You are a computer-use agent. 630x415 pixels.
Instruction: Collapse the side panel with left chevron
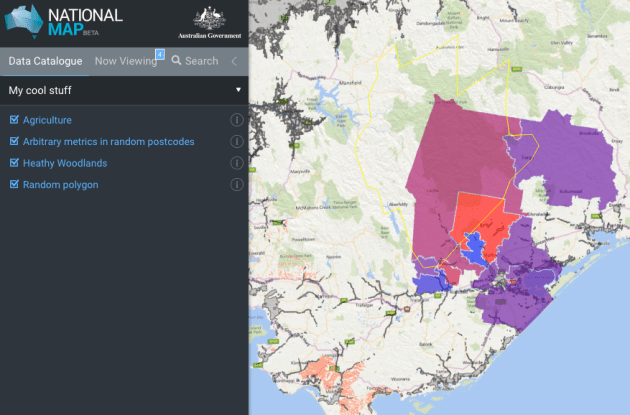pos(234,61)
